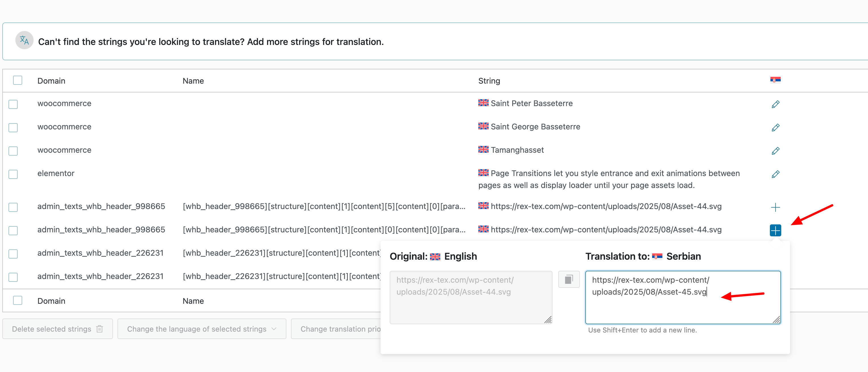This screenshot has height=372, width=868.
Task: Copy original text to translation field
Action: 569,279
